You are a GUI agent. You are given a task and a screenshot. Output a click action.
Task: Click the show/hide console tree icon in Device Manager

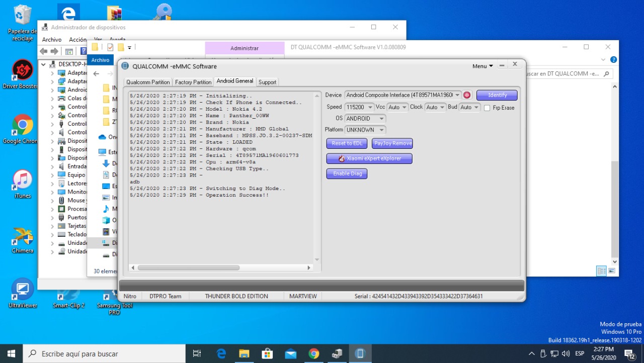(x=69, y=51)
